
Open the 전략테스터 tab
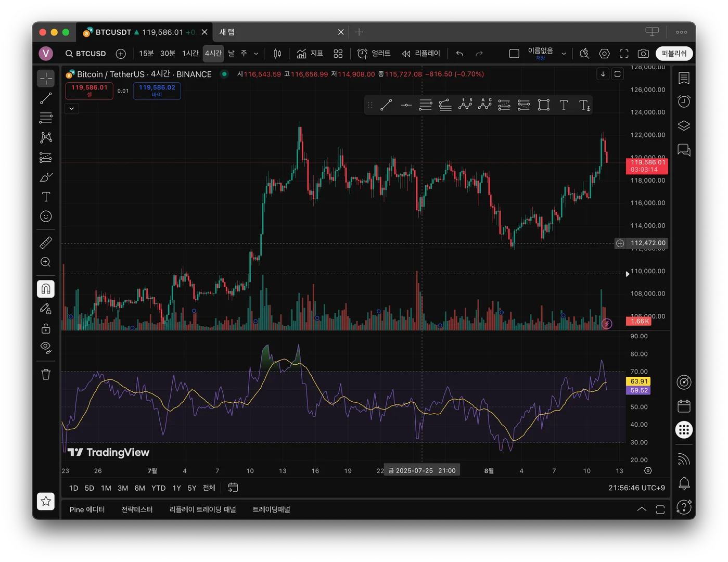pos(137,509)
